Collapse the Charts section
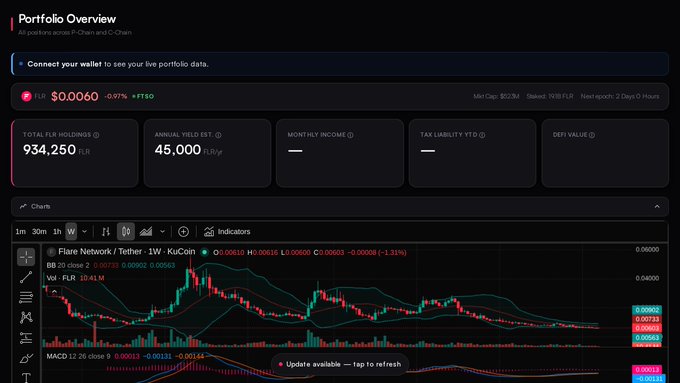Image resolution: width=680 pixels, height=383 pixels. click(657, 206)
